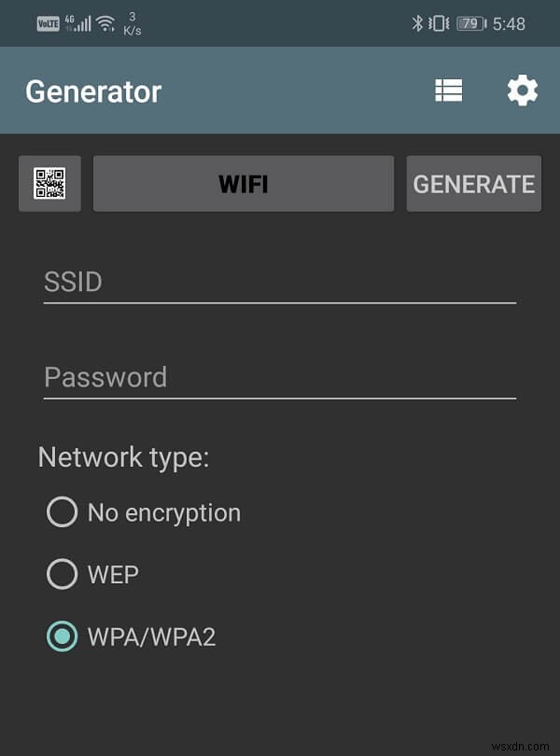Image resolution: width=560 pixels, height=756 pixels.
Task: Open the settings gear icon
Action: 522,90
